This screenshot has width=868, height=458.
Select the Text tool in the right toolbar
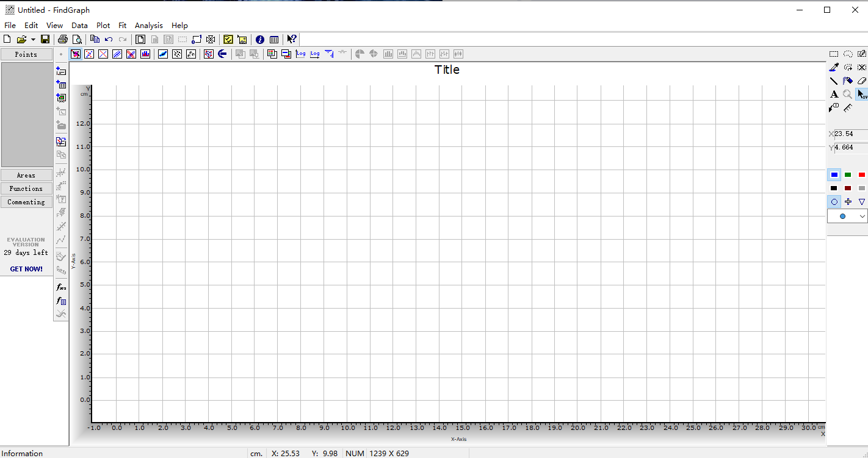click(x=834, y=94)
